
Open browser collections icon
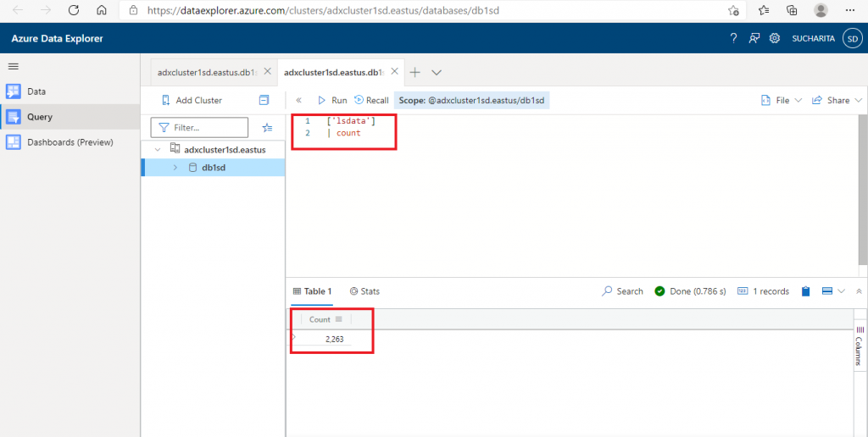[793, 10]
